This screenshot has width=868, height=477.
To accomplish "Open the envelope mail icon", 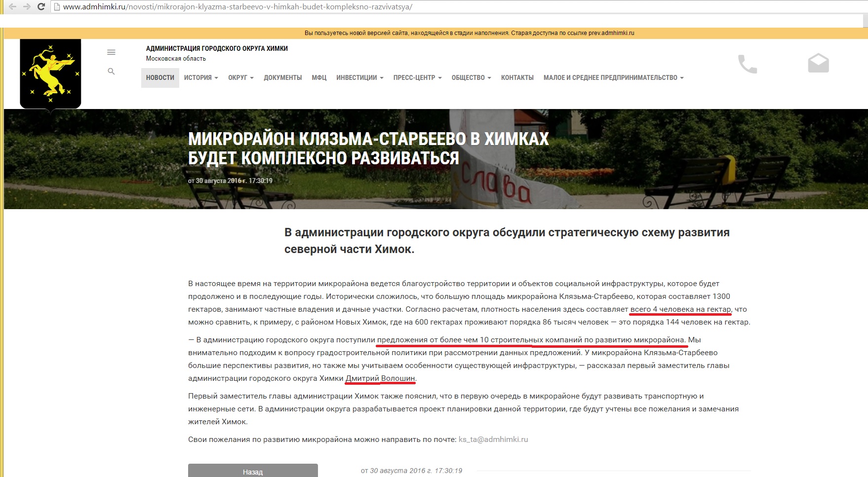I will click(x=818, y=63).
